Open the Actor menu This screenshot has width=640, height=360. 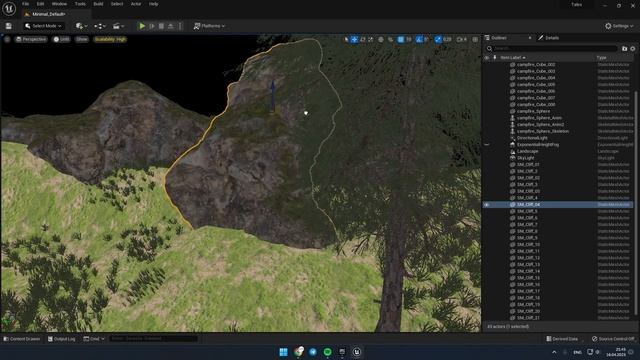pos(136,4)
